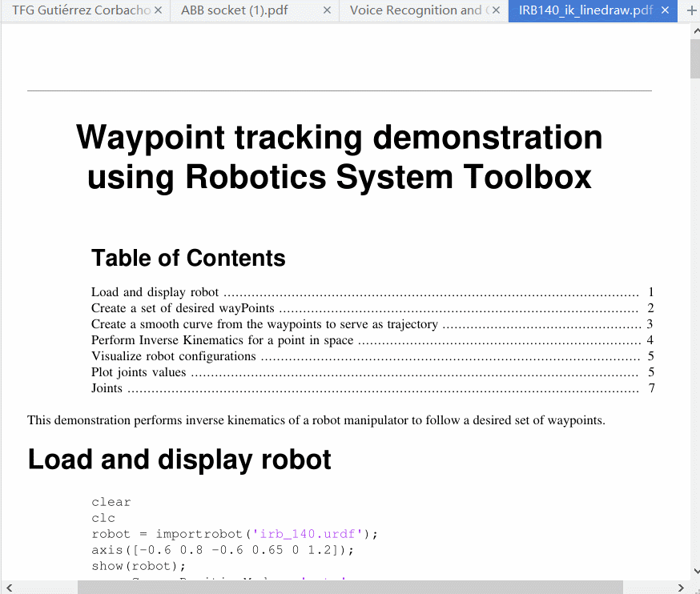Image resolution: width=700 pixels, height=594 pixels.
Task: Close the IRB140_ik_linedraw.pdf tab
Action: click(666, 10)
